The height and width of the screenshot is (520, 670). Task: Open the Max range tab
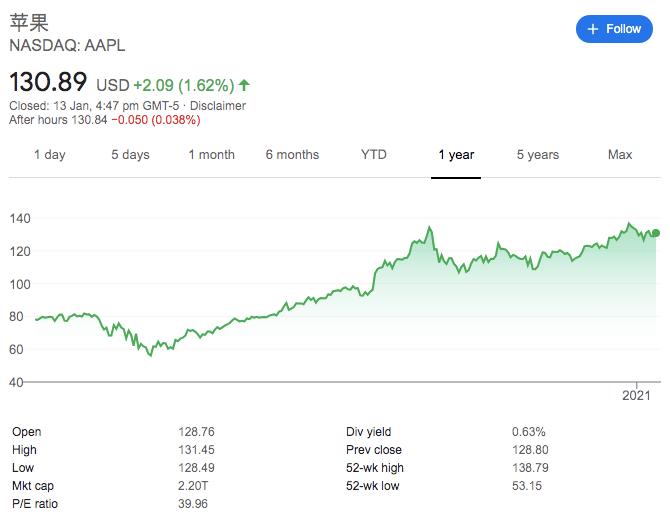(x=620, y=154)
